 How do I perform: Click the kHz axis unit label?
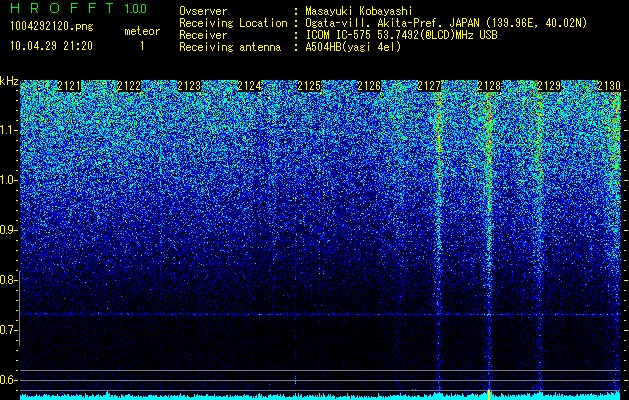click(9, 81)
